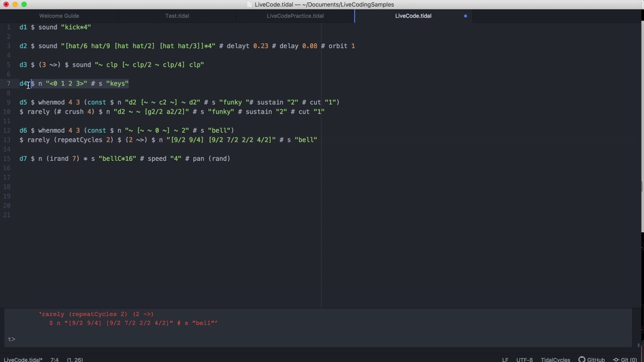
Task: Click line number 15 in the gutter
Action: [7, 158]
